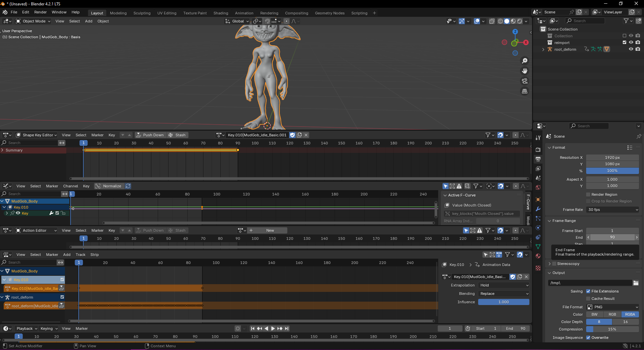Open the Global transform orientation dropdown
This screenshot has width=644, height=350.
tap(237, 21)
